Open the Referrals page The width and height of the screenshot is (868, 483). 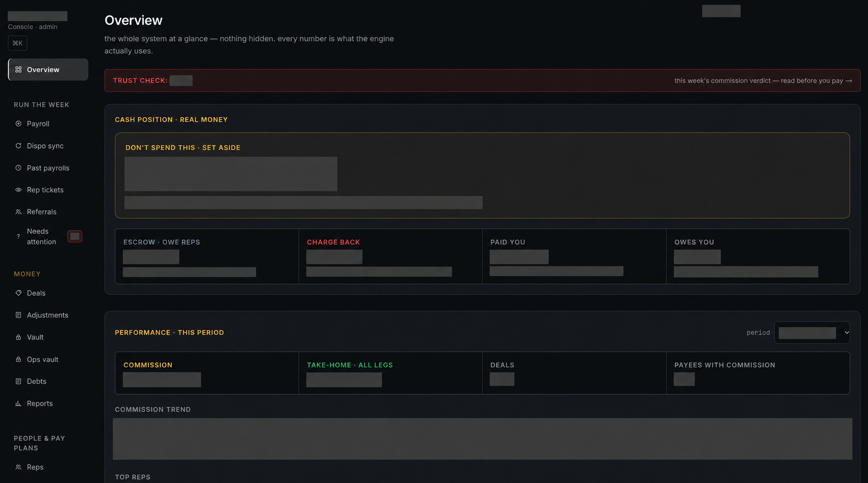(x=48, y=212)
